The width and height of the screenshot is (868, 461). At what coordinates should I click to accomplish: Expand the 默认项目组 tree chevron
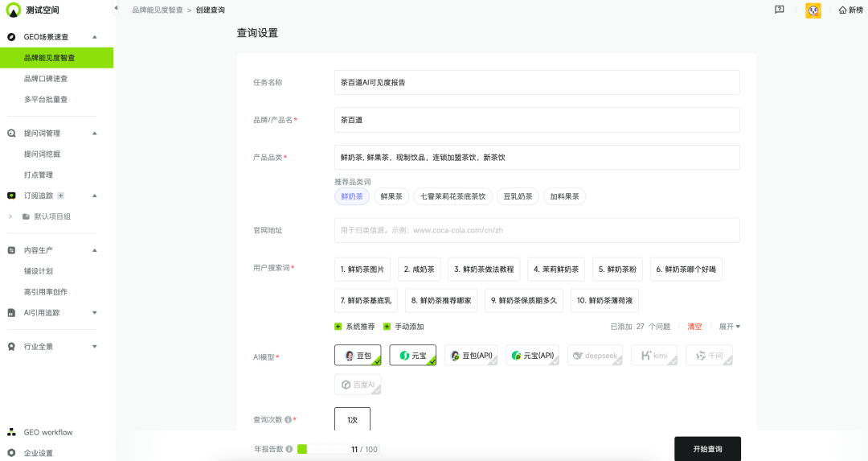pos(10,216)
